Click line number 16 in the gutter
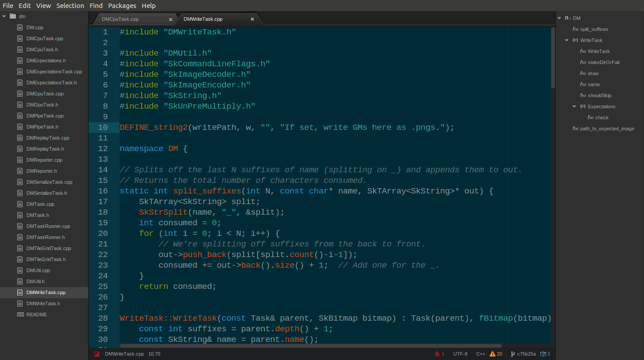Image resolution: width=644 pixels, height=360 pixels. [x=103, y=191]
